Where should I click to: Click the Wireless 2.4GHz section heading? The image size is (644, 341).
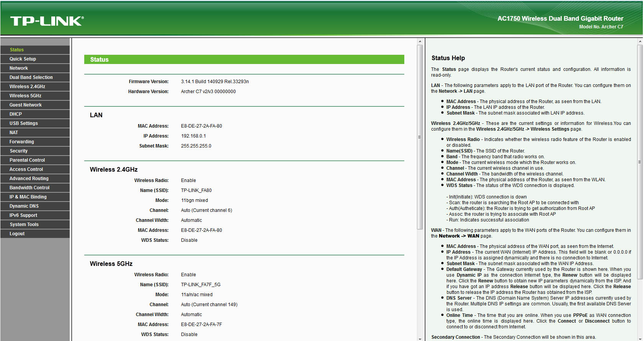pyautogui.click(x=114, y=169)
